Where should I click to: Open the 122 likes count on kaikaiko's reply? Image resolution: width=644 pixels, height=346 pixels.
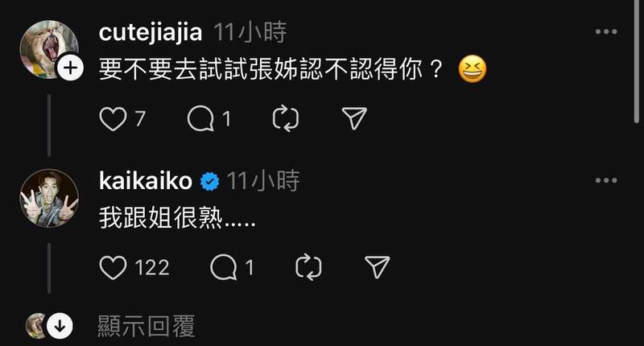(x=152, y=268)
